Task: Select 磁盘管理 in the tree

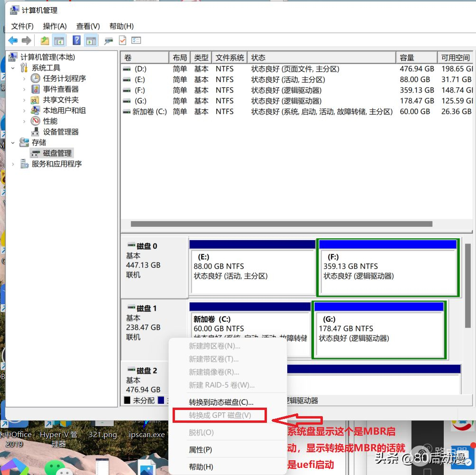Action: tap(57, 153)
